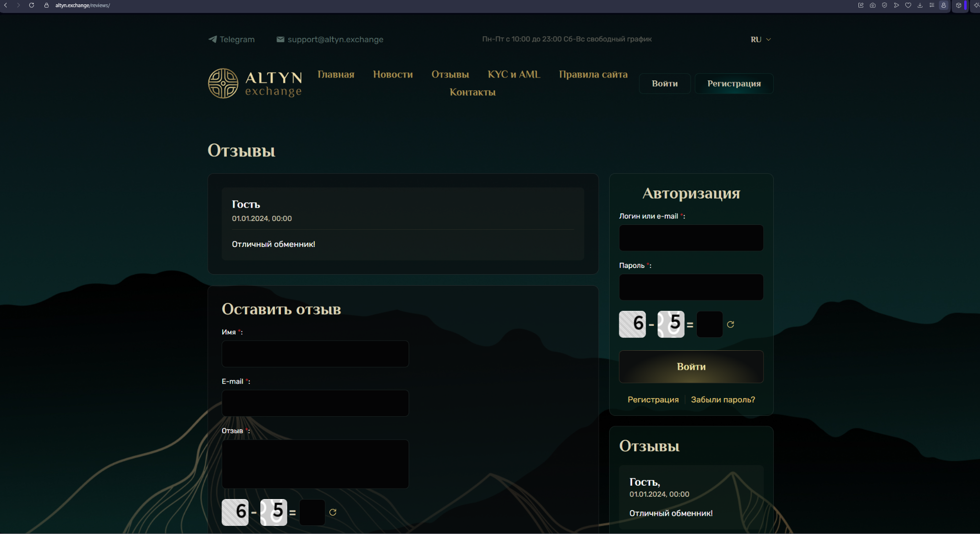
Task: Open browser snapshot camera tool
Action: [x=873, y=5]
